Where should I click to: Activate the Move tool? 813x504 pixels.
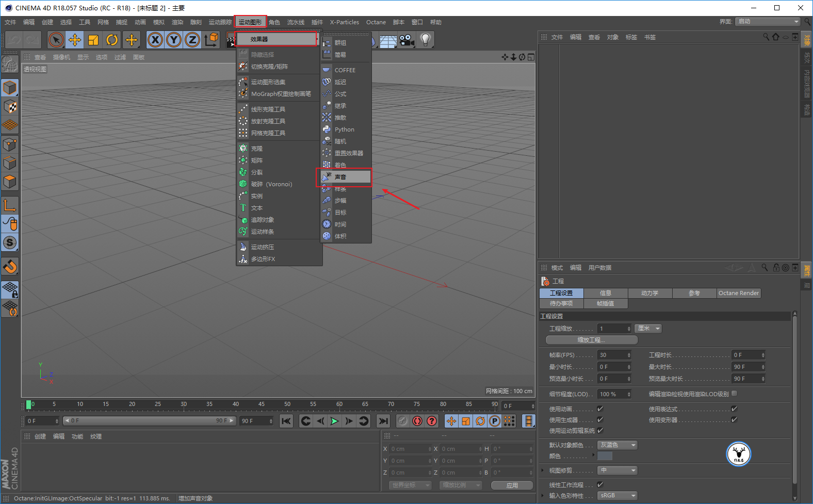coord(75,40)
